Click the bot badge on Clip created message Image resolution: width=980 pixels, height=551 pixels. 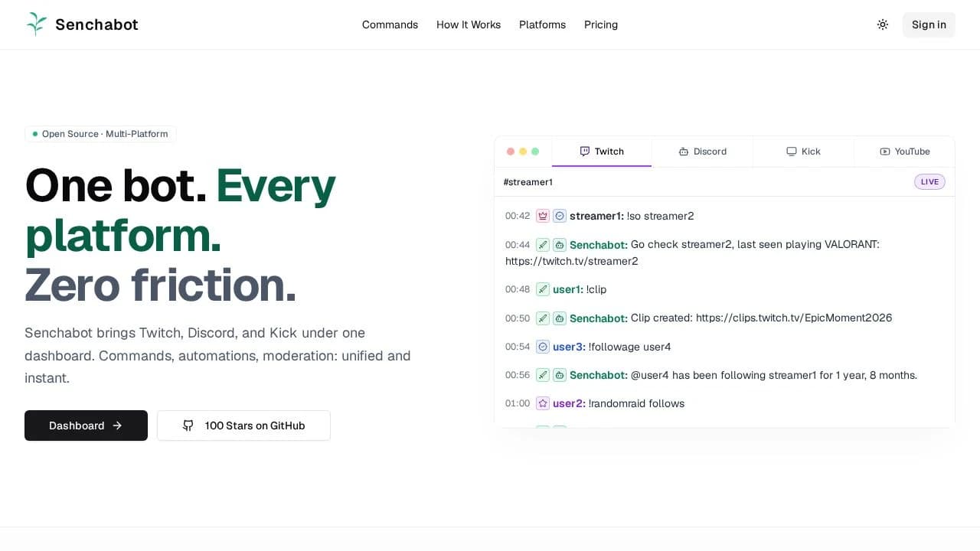[560, 318]
